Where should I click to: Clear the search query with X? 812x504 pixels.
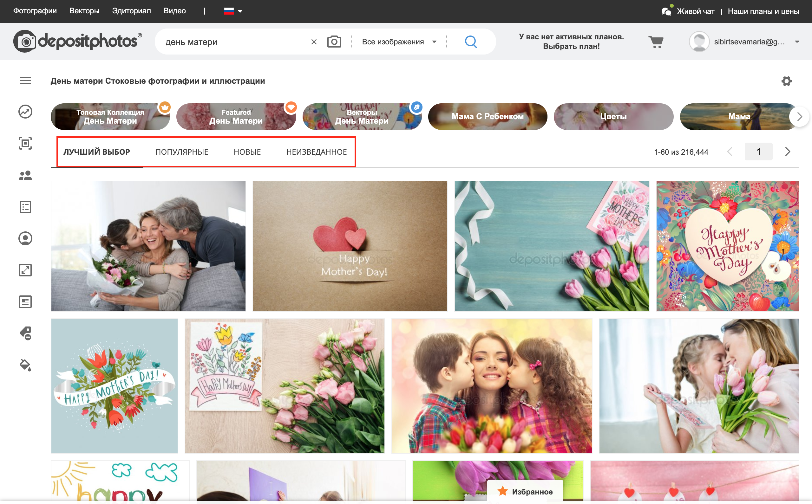(314, 42)
